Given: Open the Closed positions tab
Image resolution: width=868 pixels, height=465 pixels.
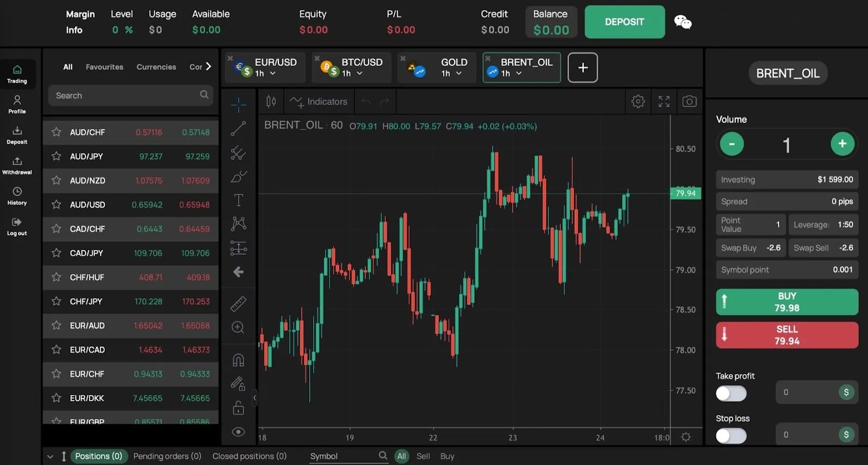Looking at the screenshot, I should [250, 456].
